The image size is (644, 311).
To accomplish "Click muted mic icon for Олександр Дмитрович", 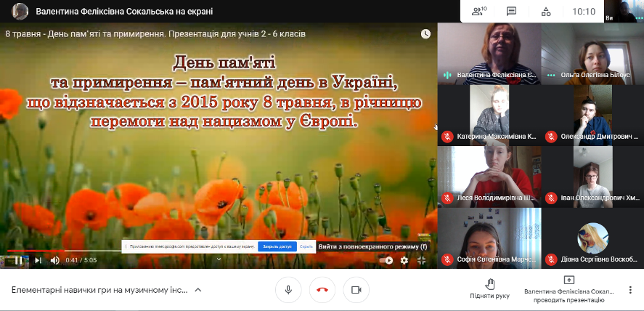I will pos(551,137).
